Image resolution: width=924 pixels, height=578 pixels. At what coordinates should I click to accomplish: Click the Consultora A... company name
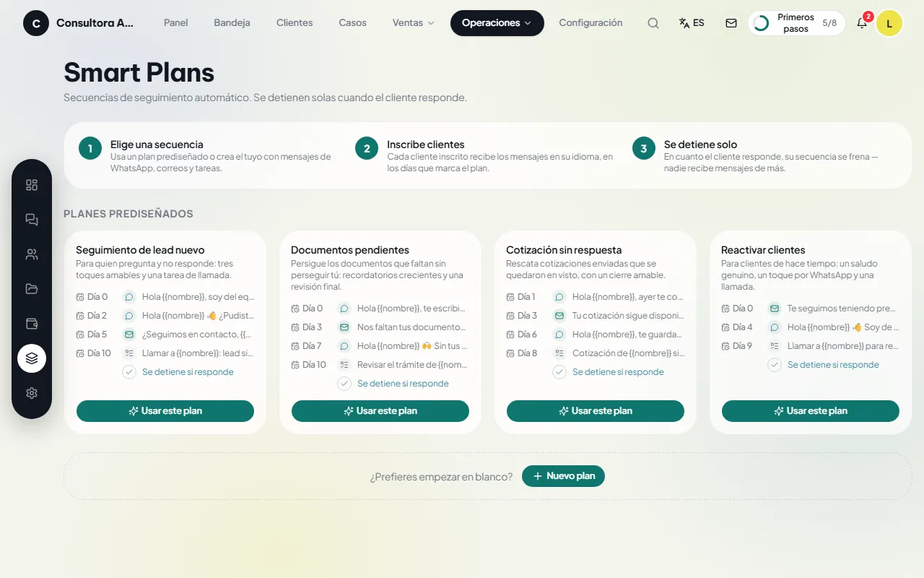coord(95,23)
